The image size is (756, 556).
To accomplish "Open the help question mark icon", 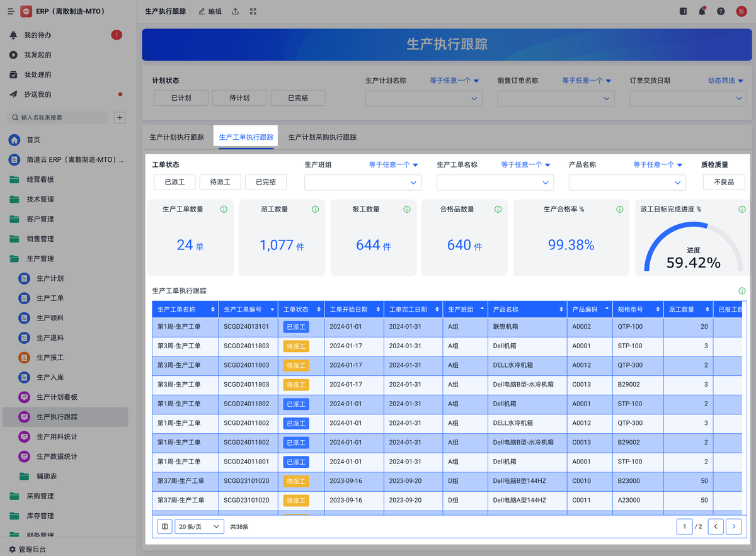I will click(x=721, y=11).
